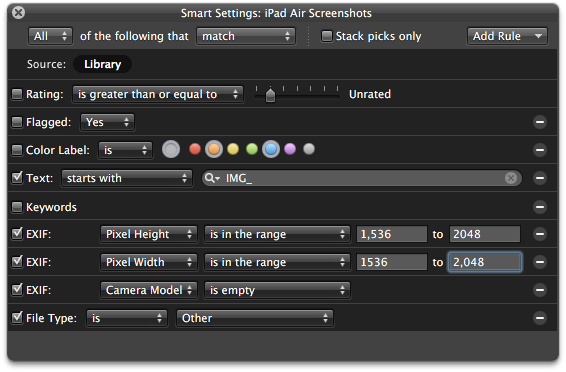Open the Rating comparison dropdown

click(x=157, y=94)
